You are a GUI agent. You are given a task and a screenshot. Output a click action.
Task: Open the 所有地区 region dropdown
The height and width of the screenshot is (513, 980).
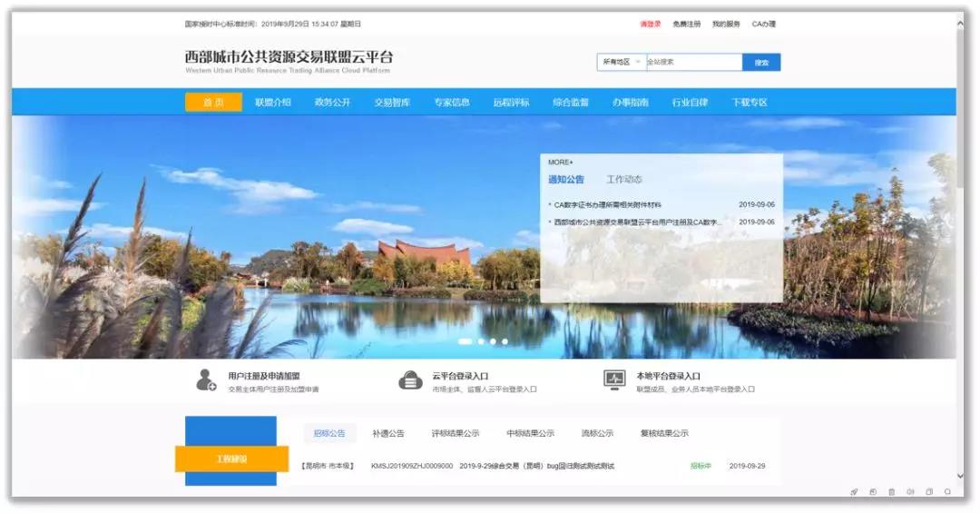(x=622, y=62)
